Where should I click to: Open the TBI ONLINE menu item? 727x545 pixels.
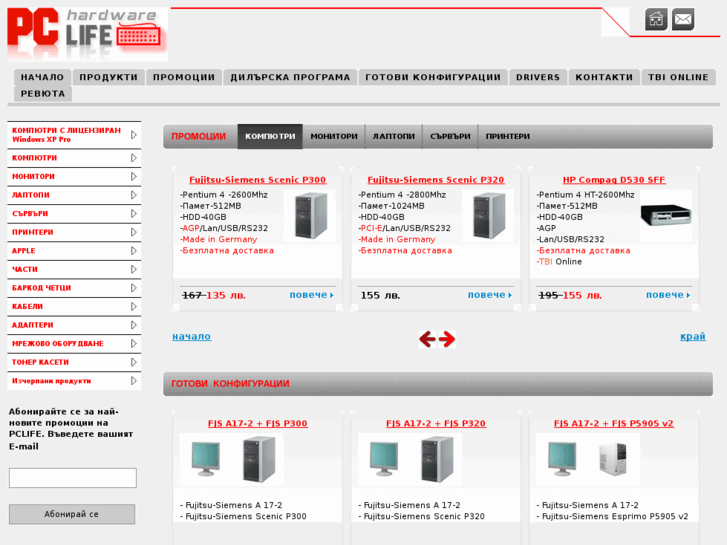point(678,77)
